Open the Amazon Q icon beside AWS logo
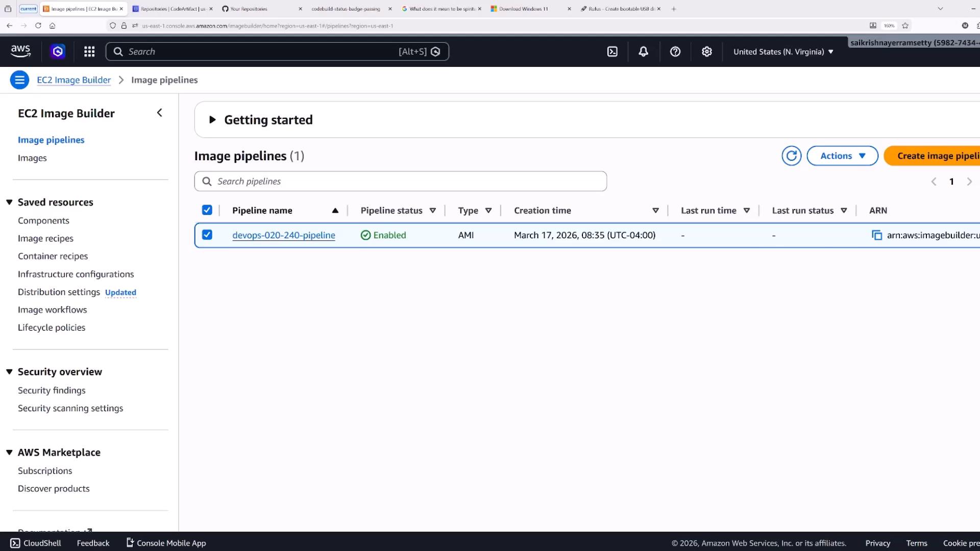This screenshot has width=980, height=551. (58, 52)
